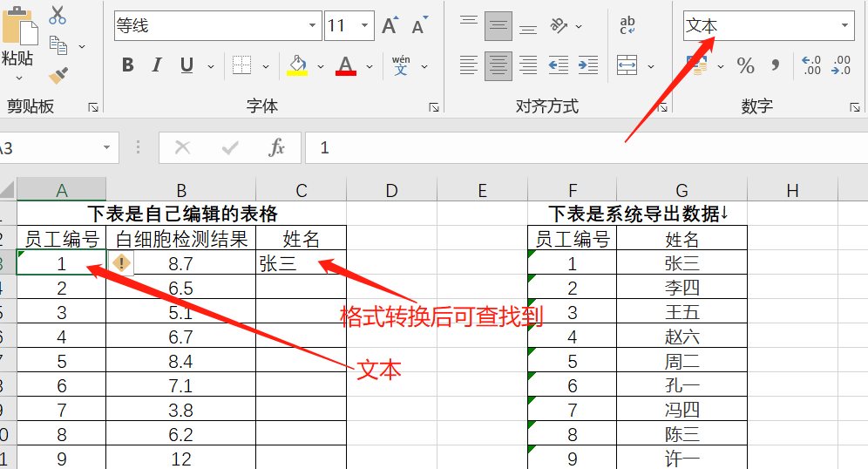Expand fill color options arrow
The image size is (868, 469).
click(321, 66)
